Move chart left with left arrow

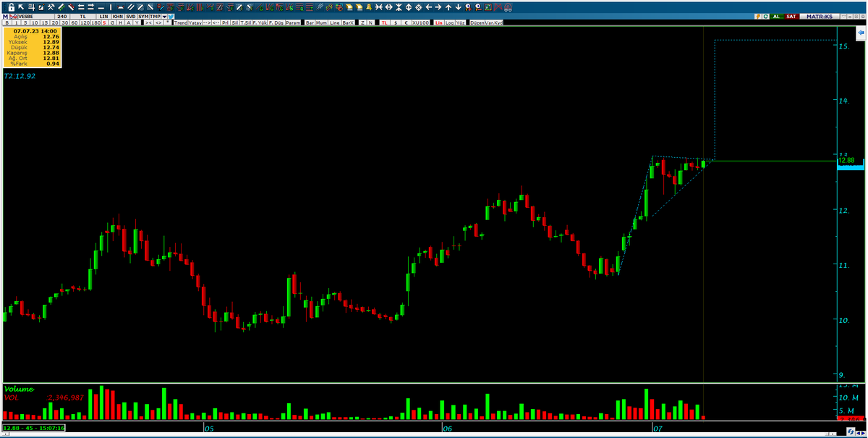coord(429,7)
